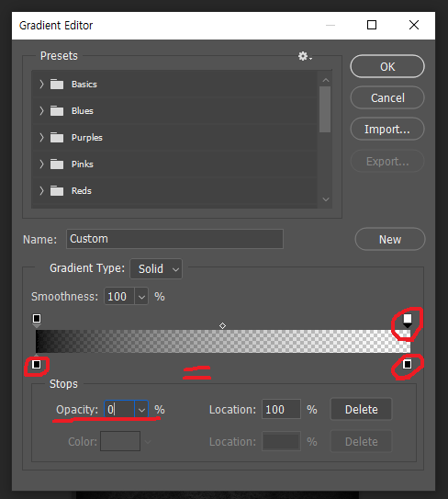Click the Smoothness value field

[119, 297]
